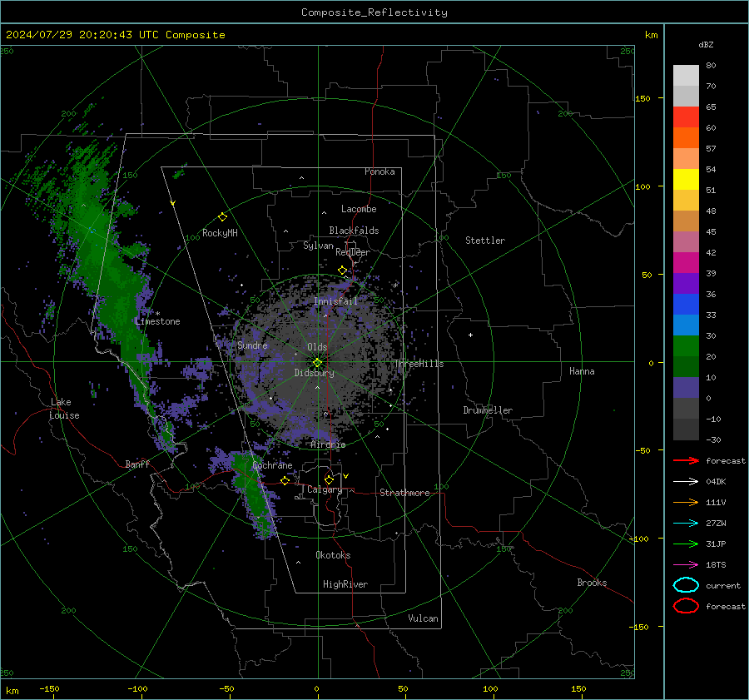The image size is (749, 700).
Task: Click the Drumheller city label
Action: click(x=488, y=410)
